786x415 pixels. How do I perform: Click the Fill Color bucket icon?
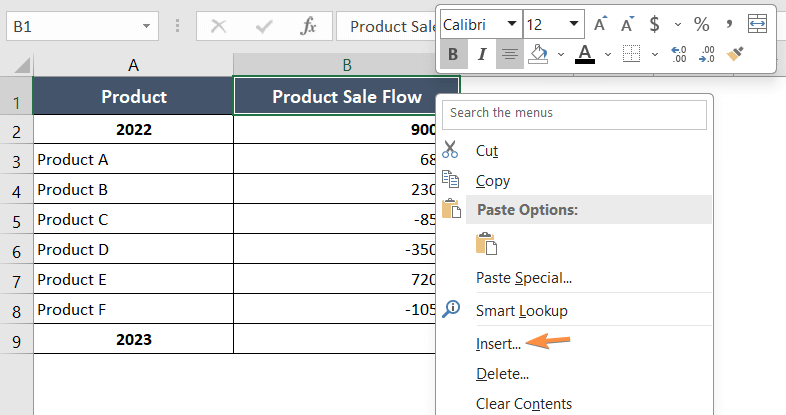coord(539,54)
